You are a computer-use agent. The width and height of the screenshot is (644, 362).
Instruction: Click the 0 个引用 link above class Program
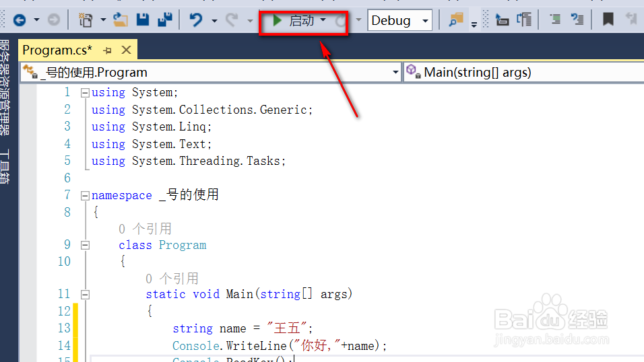145,229
